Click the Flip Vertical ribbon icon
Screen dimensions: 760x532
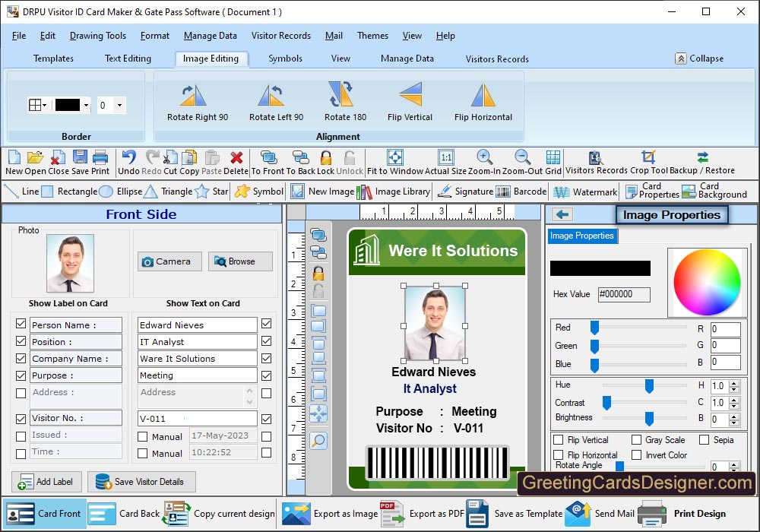tap(410, 94)
